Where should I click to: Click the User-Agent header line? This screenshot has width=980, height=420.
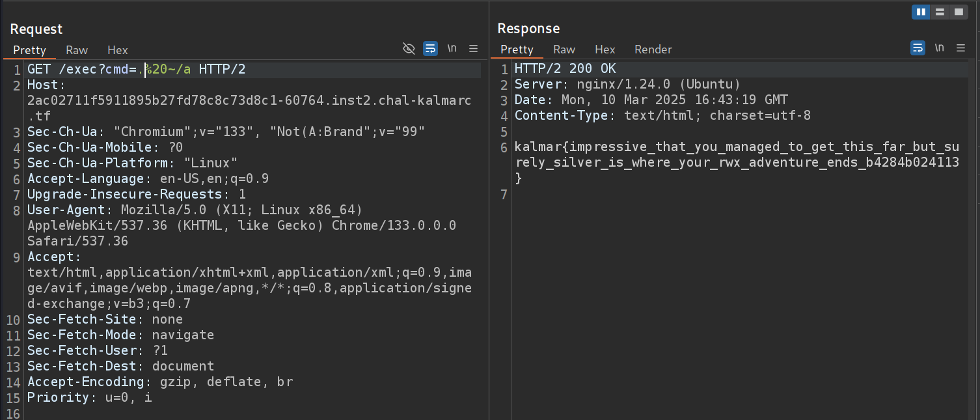point(195,210)
